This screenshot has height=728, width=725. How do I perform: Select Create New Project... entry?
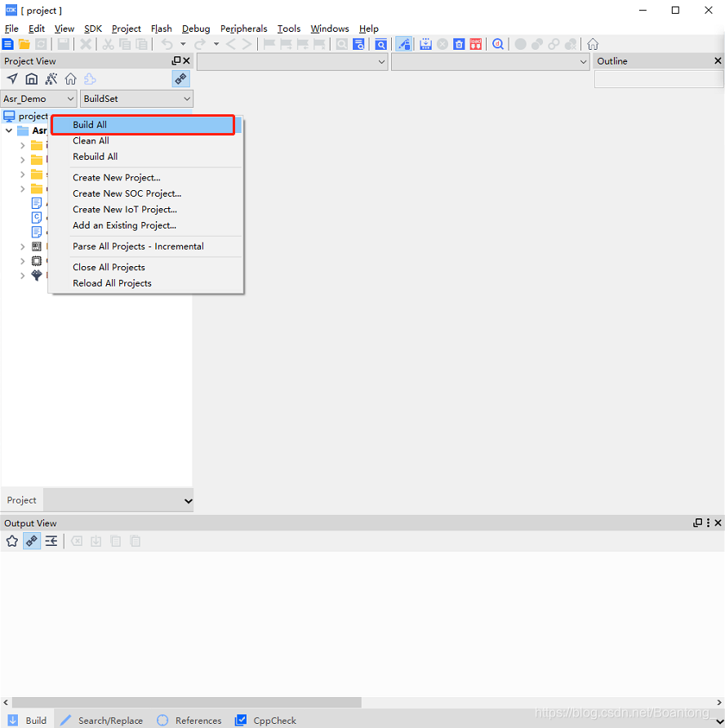click(146, 177)
